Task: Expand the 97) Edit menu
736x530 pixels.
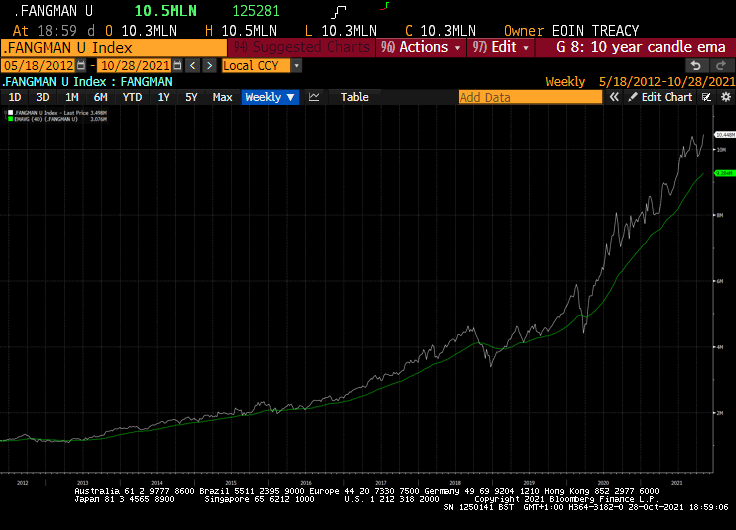Action: (x=500, y=47)
